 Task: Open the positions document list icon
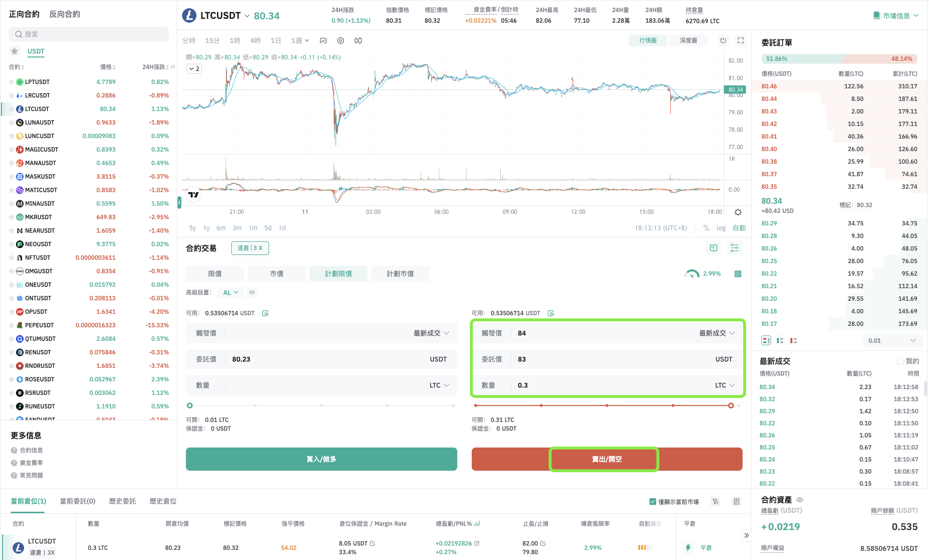pyautogui.click(x=736, y=502)
